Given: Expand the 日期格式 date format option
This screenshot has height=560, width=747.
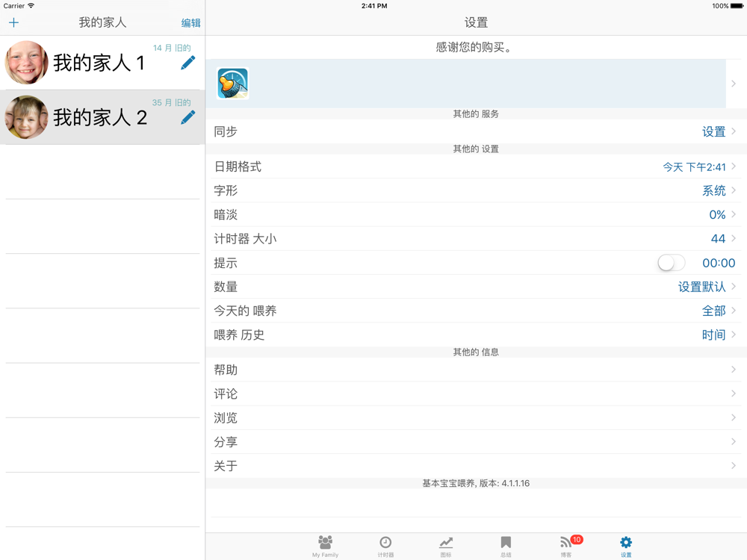Looking at the screenshot, I should click(476, 167).
